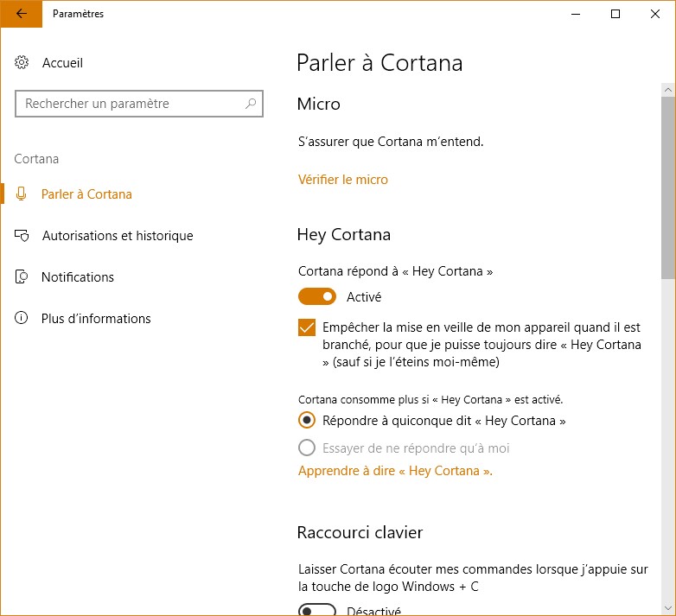Click the magnifier icon in search box
This screenshot has height=616, width=676.
[251, 104]
